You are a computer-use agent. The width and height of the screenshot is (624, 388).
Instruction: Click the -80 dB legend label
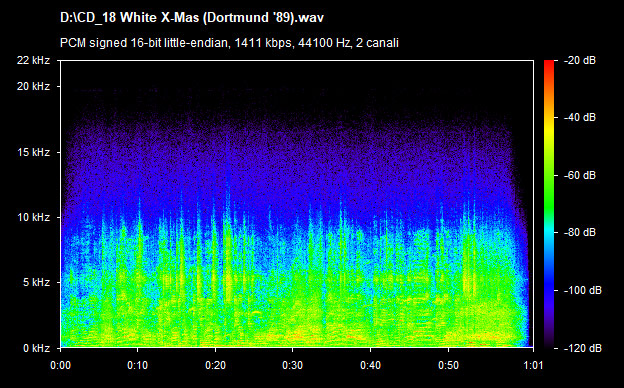point(580,232)
